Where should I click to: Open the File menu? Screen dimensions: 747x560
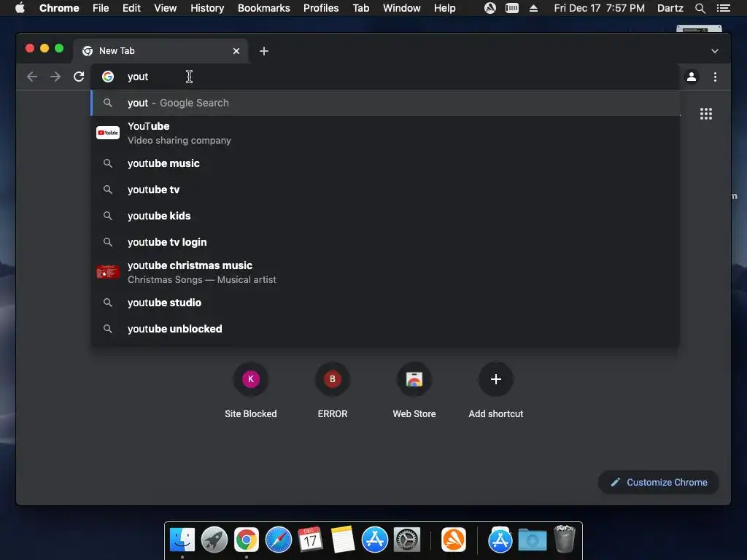click(101, 8)
